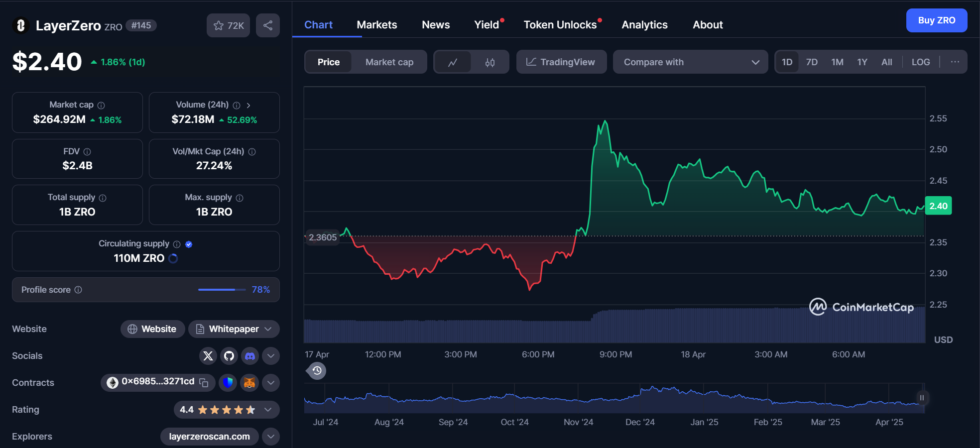Switch to the Markets tab
This screenshot has width=980, height=448.
(377, 25)
